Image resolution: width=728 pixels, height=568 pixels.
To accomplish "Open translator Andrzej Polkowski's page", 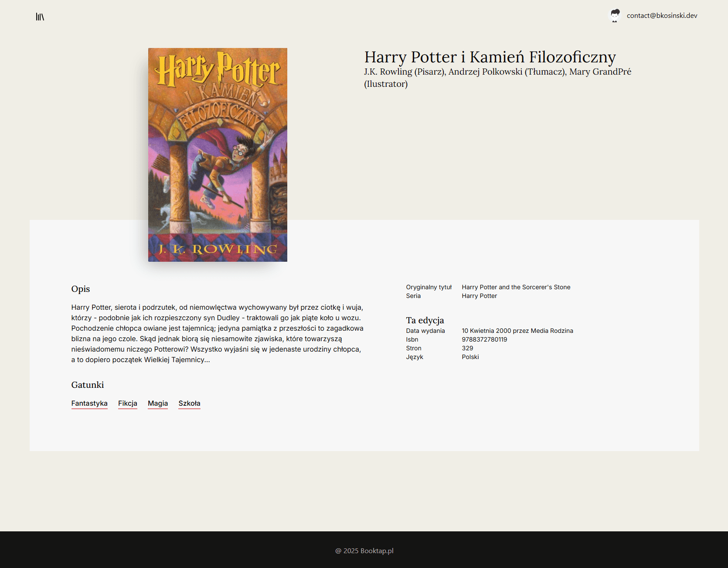I will [485, 72].
